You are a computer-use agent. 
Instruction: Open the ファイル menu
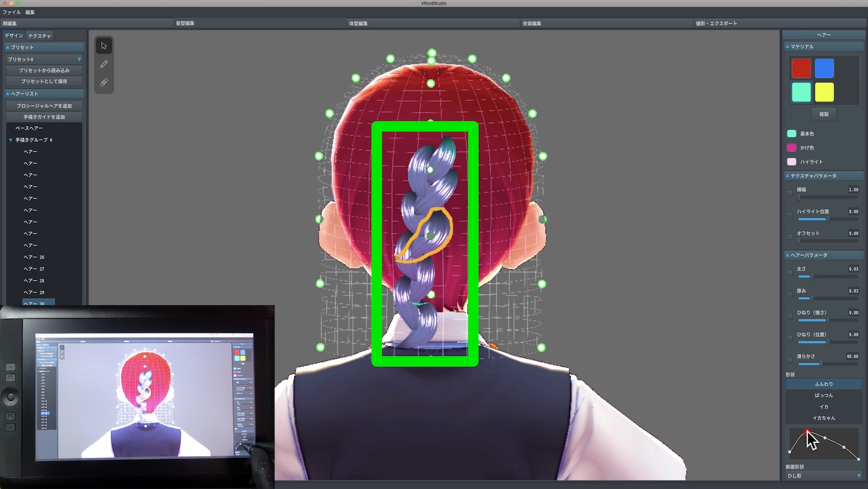click(x=12, y=12)
